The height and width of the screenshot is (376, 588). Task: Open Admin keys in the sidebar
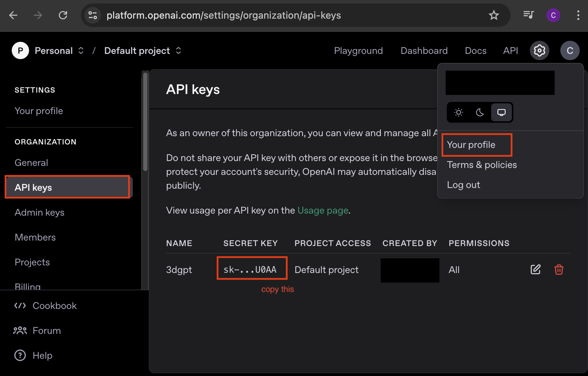tap(39, 213)
